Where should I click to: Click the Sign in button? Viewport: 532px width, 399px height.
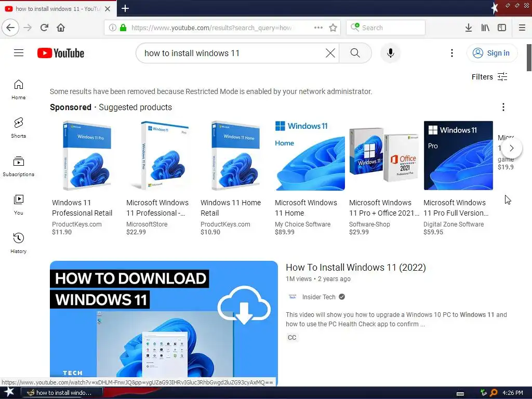pyautogui.click(x=492, y=53)
